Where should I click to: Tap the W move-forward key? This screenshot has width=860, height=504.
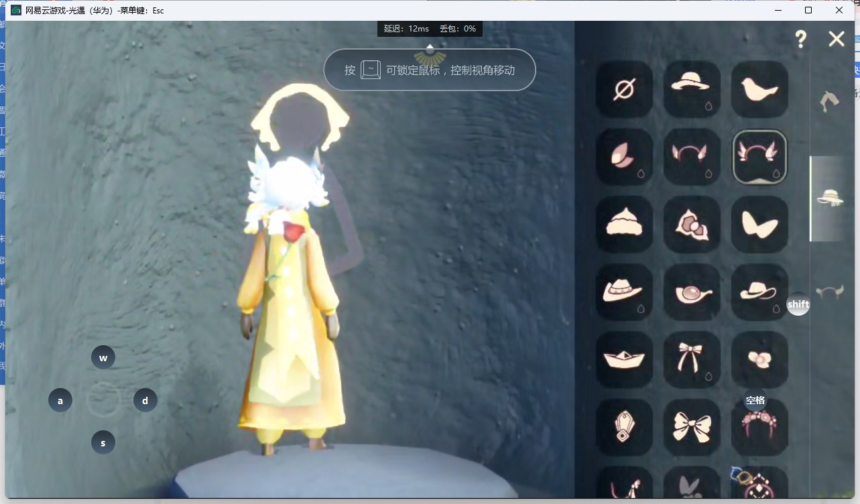point(103,357)
